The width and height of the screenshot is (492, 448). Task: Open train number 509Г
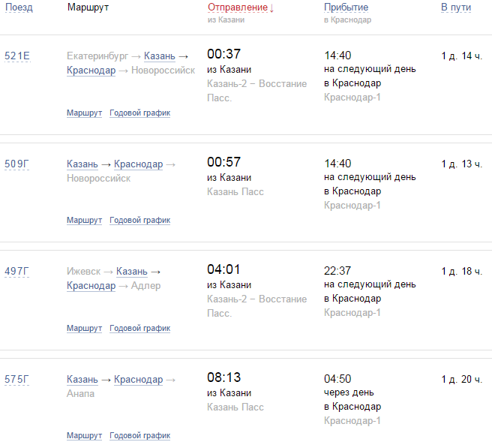17,164
